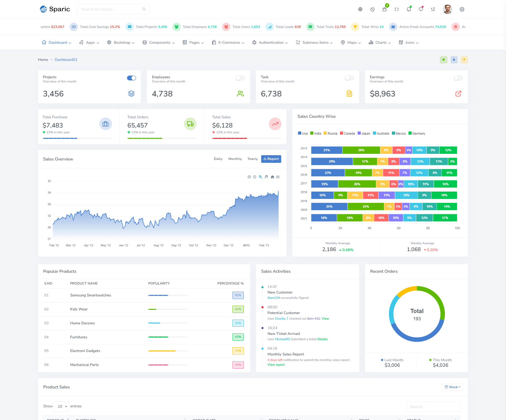
Task: Open the Week dropdown in Product Sales
Action: [452, 387]
